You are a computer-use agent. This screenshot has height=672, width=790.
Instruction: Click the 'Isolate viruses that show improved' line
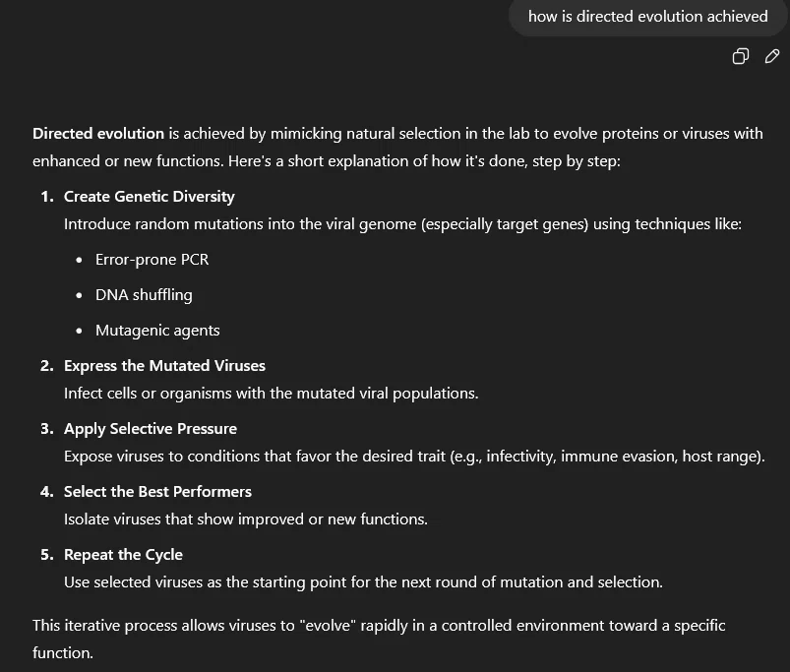245,519
